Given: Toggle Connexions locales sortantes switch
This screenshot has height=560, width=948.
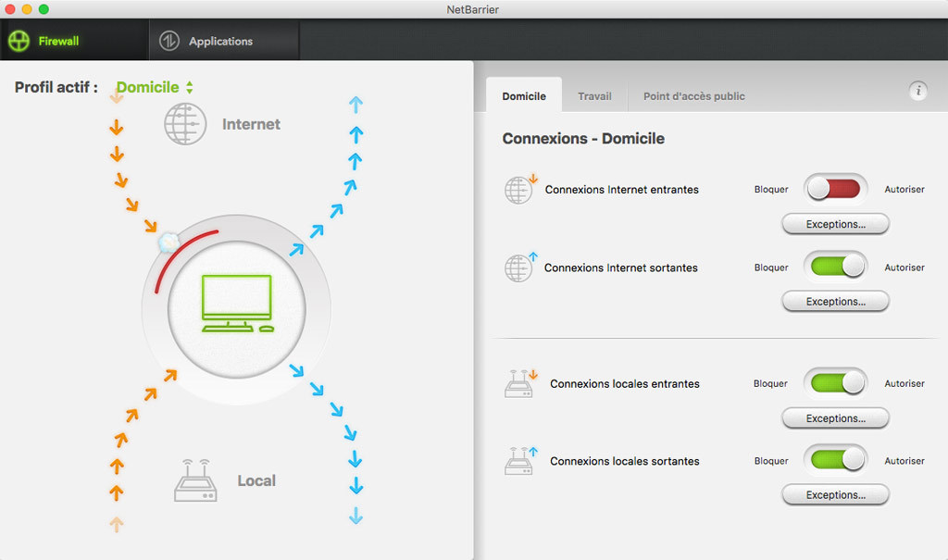Looking at the screenshot, I should click(836, 460).
